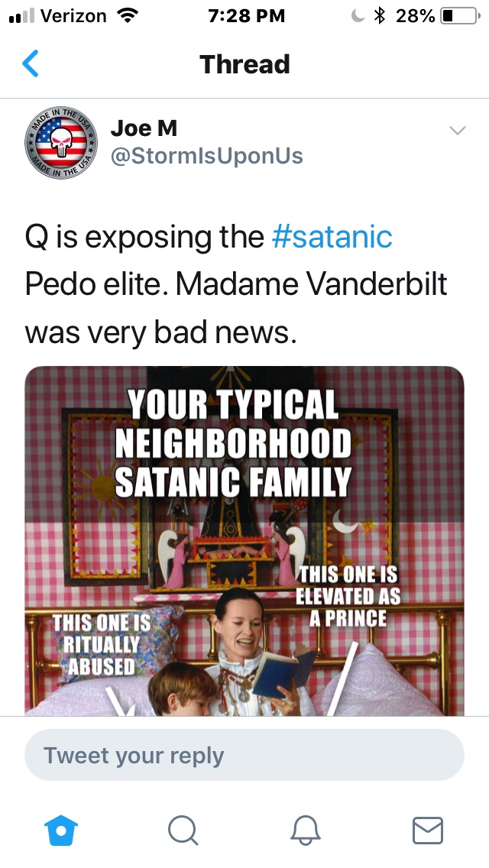The height and width of the screenshot is (868, 489).
Task: Tap the Do Not Disturb moon icon
Action: click(357, 15)
